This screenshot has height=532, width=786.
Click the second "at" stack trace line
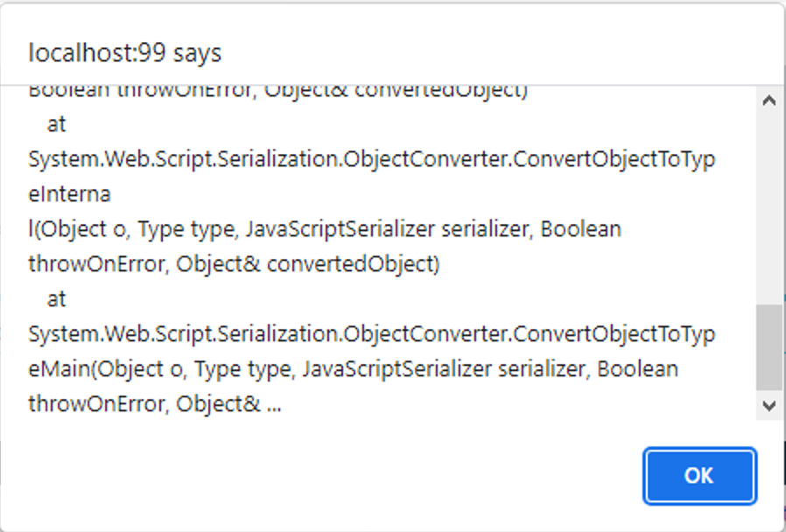pyautogui.click(x=57, y=299)
